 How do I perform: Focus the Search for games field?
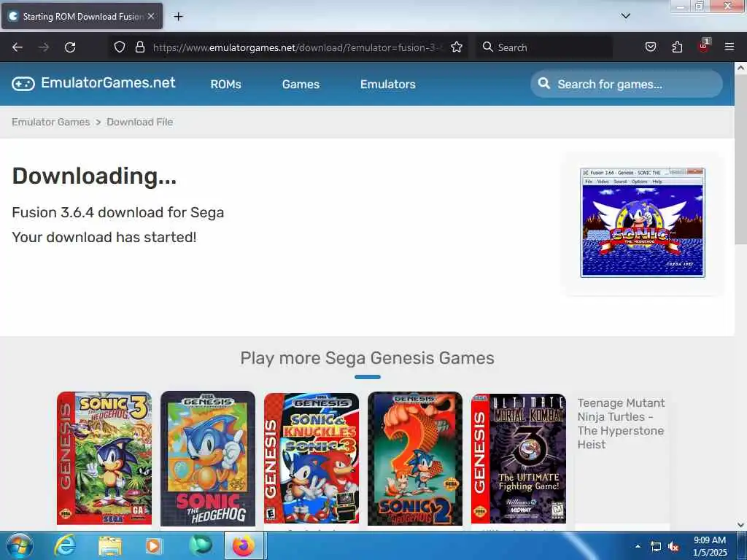tap(627, 85)
